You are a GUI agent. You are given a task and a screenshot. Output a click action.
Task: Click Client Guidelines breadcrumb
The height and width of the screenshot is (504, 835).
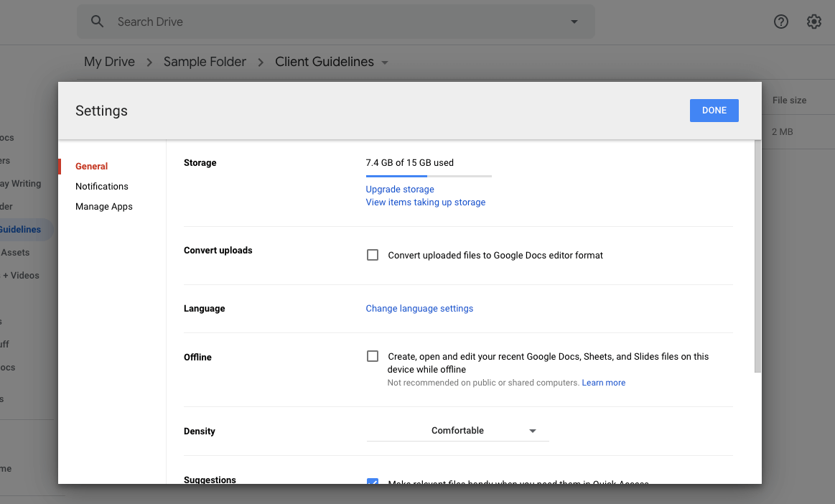click(x=325, y=62)
